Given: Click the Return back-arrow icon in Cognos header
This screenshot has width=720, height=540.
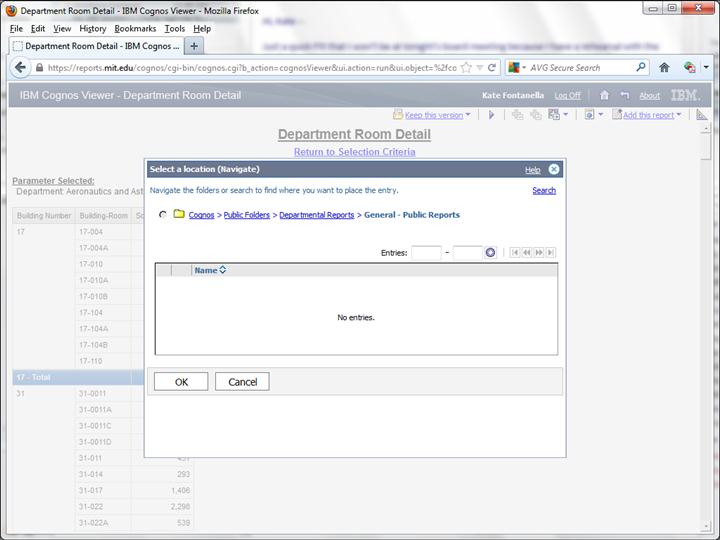Looking at the screenshot, I should coord(624,95).
